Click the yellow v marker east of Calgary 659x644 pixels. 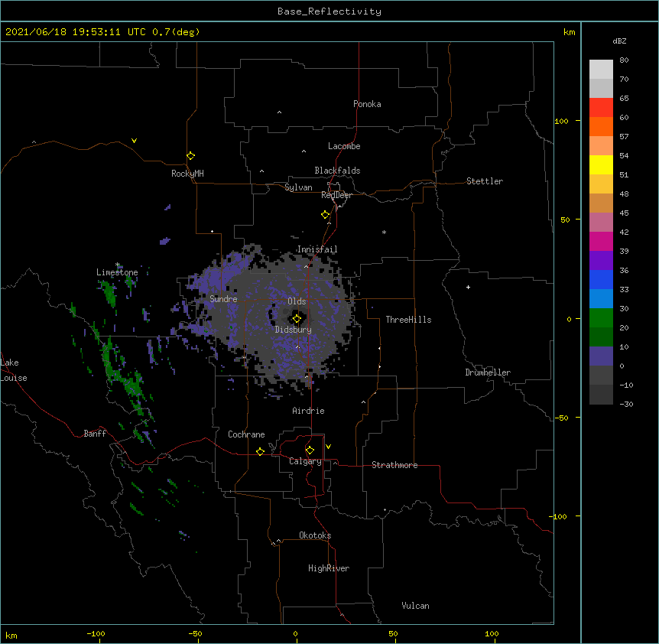click(x=328, y=447)
